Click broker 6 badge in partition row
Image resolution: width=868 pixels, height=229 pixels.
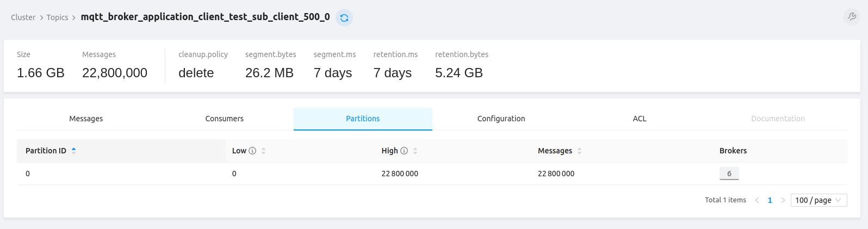coord(729,174)
